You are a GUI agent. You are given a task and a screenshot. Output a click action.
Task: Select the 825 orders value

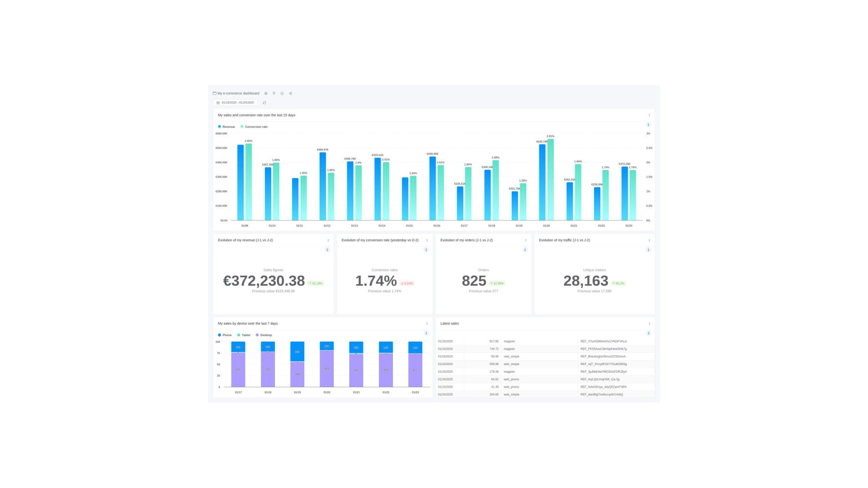473,281
